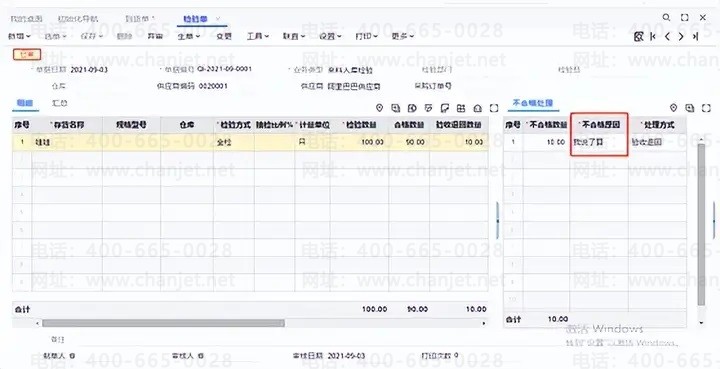Click the 单据日期 field showing 2021-09-03
720x369 pixels.
(89, 70)
